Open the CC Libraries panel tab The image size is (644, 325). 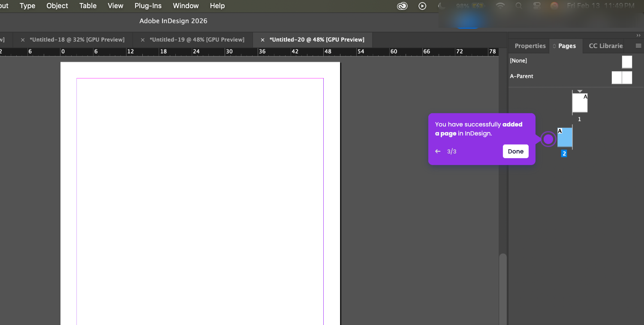605,46
